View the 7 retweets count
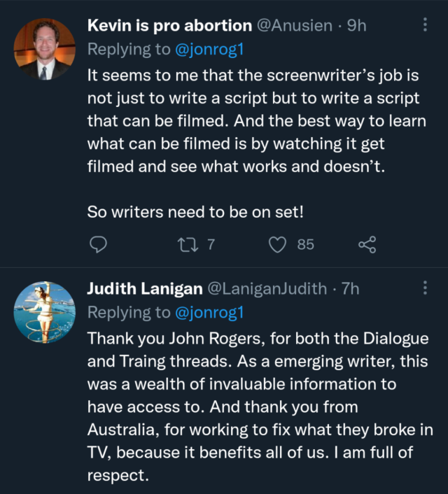The width and height of the screenshot is (448, 494). click(211, 245)
